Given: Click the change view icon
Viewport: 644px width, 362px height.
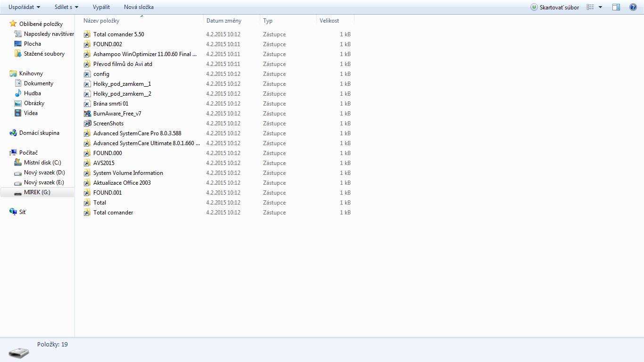Looking at the screenshot, I should pos(590,7).
